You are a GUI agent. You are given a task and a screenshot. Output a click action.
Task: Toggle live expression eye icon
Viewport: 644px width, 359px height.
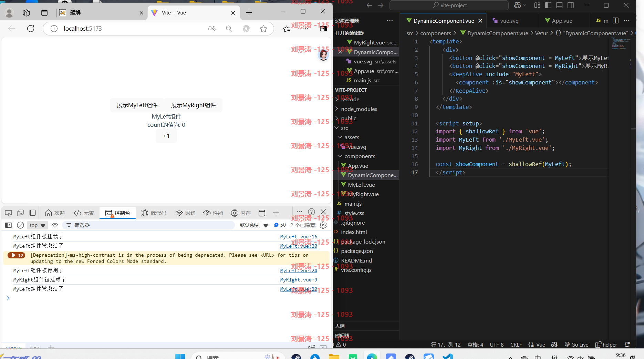55,225
